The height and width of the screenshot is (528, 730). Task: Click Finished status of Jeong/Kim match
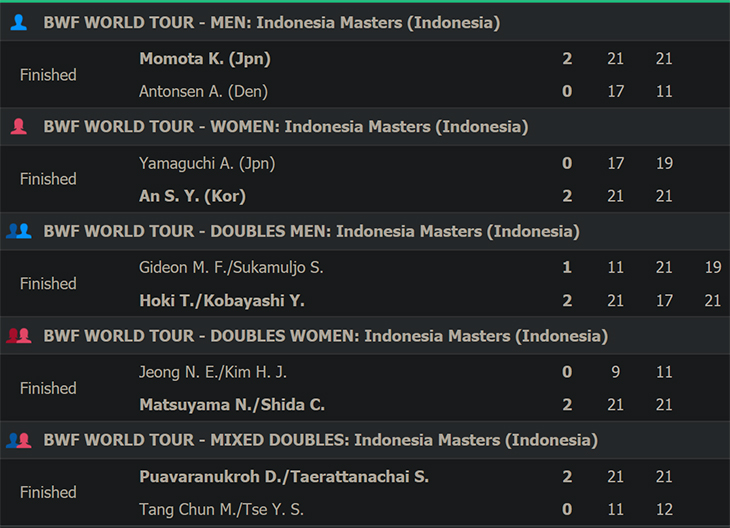(48, 388)
